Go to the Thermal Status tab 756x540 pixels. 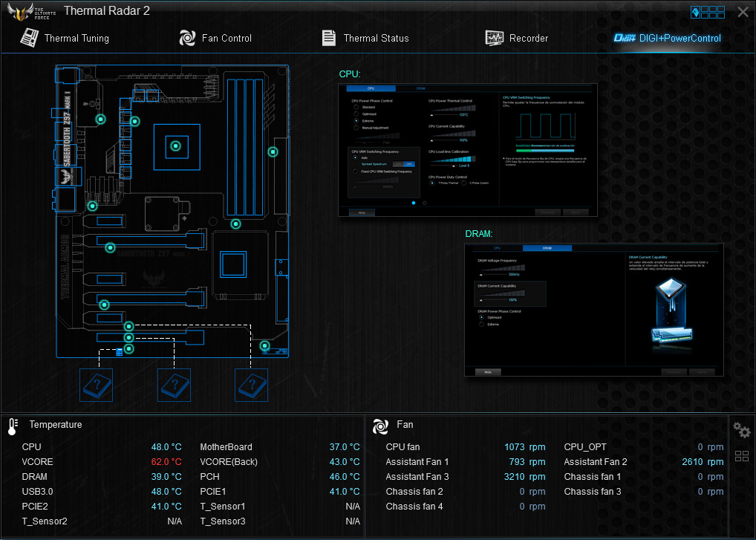365,38
